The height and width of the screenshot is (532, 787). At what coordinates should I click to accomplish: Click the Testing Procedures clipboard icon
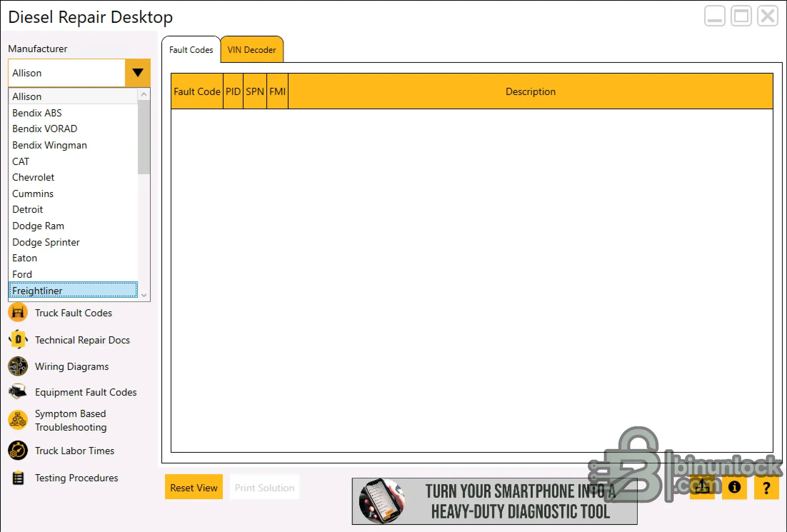point(18,478)
